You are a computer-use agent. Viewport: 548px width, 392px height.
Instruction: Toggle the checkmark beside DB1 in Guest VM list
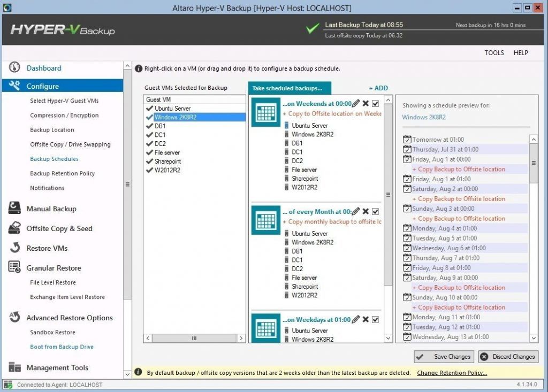tap(150, 126)
